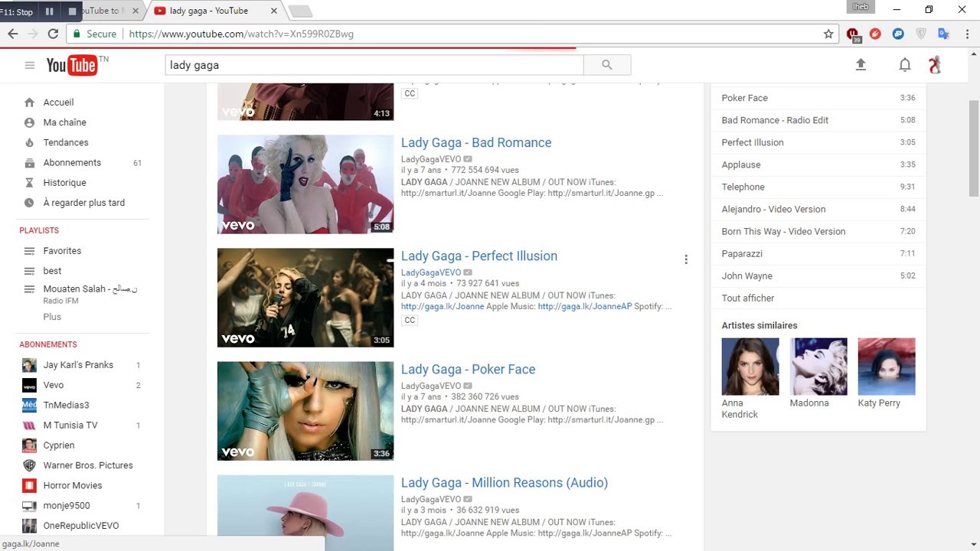Viewport: 980px width, 551px height.
Task: Click the Warner Bros. Pictures channel icon
Action: pyautogui.click(x=29, y=465)
